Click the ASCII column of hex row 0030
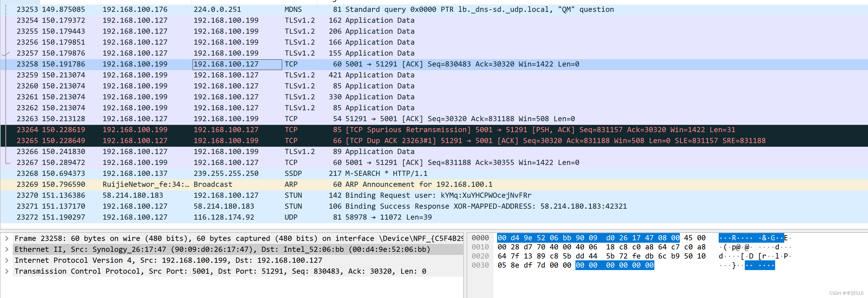The width and height of the screenshot is (868, 298). pyautogui.click(x=747, y=265)
